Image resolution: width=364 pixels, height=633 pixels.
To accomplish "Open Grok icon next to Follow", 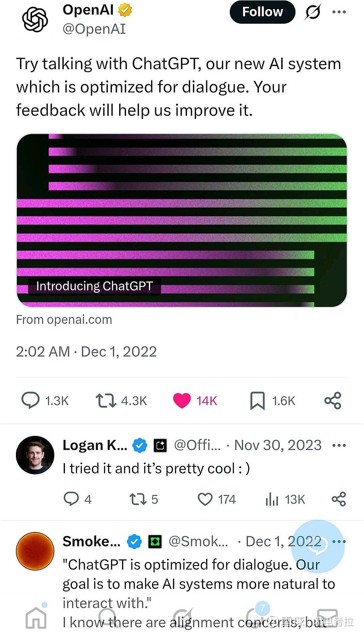I will [x=313, y=12].
